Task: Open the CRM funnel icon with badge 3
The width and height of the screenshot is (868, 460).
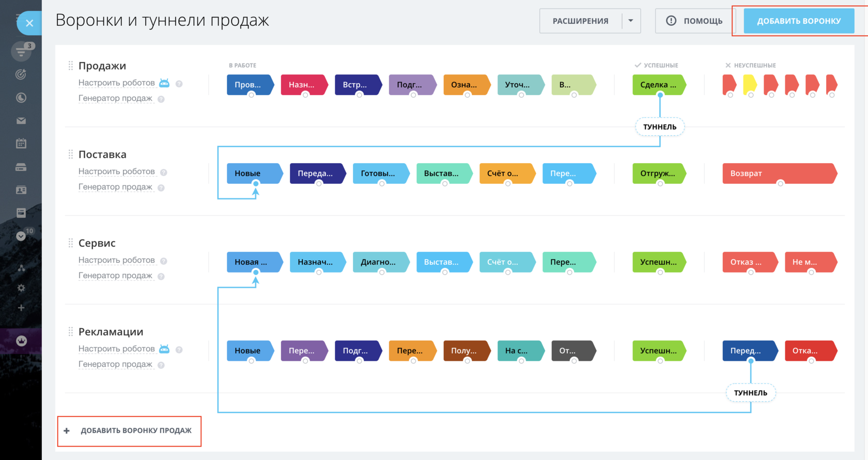Action: click(x=21, y=51)
